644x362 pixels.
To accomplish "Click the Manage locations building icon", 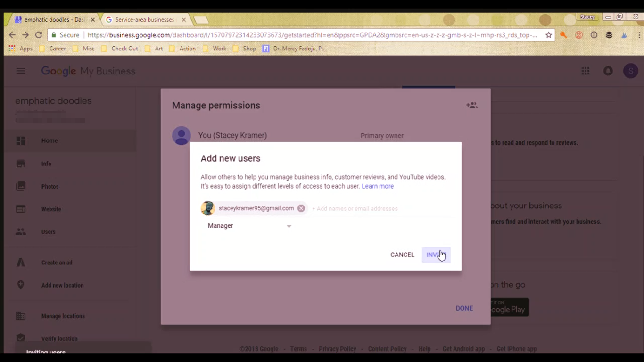I will click(x=21, y=316).
